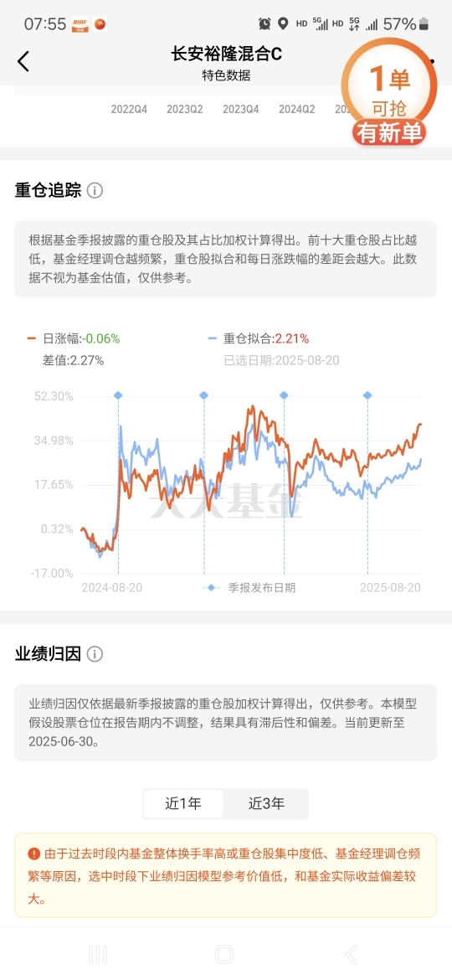Screen dimensions: 452x980
Task: Tap the 季报发布日期 legend item
Action: pos(249,587)
